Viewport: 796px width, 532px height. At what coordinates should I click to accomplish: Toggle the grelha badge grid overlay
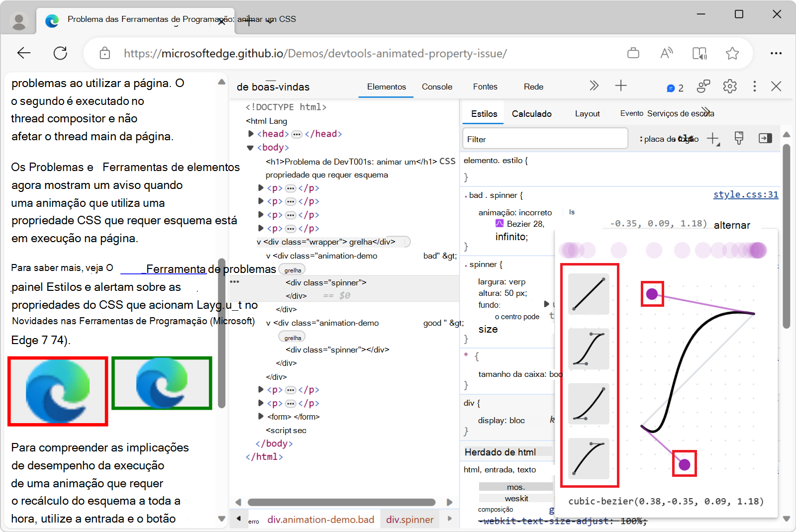pyautogui.click(x=292, y=269)
